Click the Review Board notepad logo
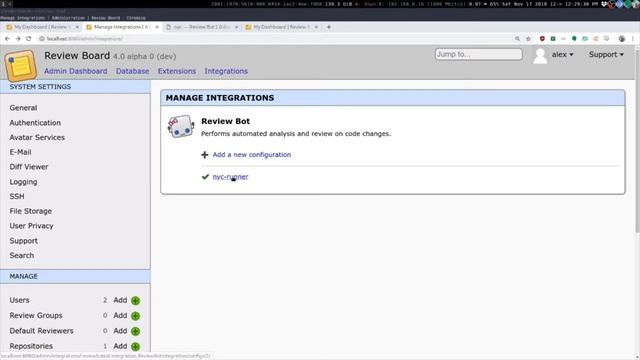640x360 pixels. [20, 66]
